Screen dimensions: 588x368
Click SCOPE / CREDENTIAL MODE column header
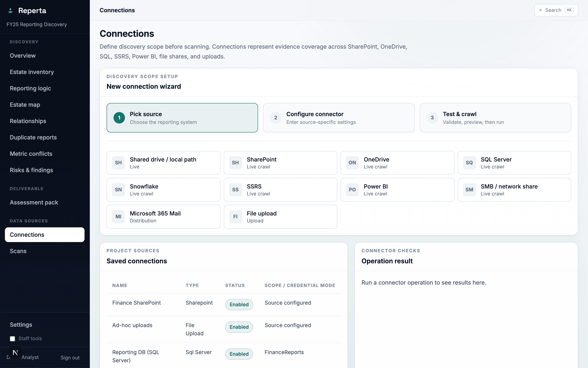[x=300, y=285]
